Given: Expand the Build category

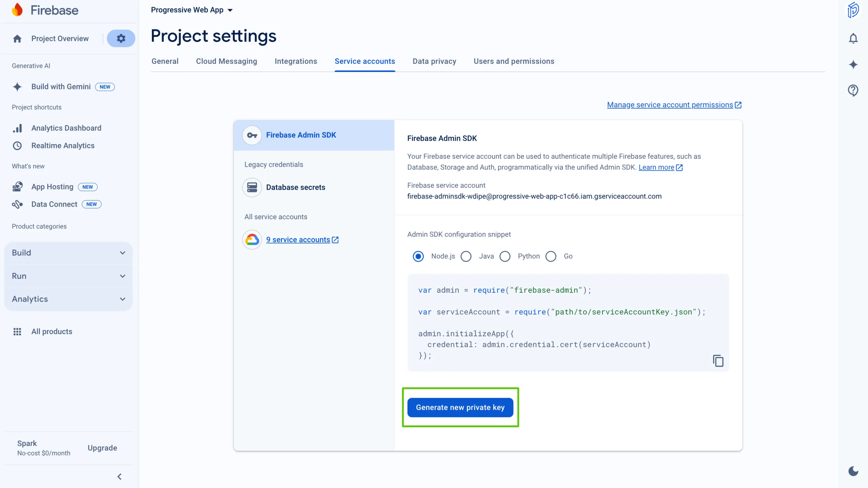Looking at the screenshot, I should point(68,253).
